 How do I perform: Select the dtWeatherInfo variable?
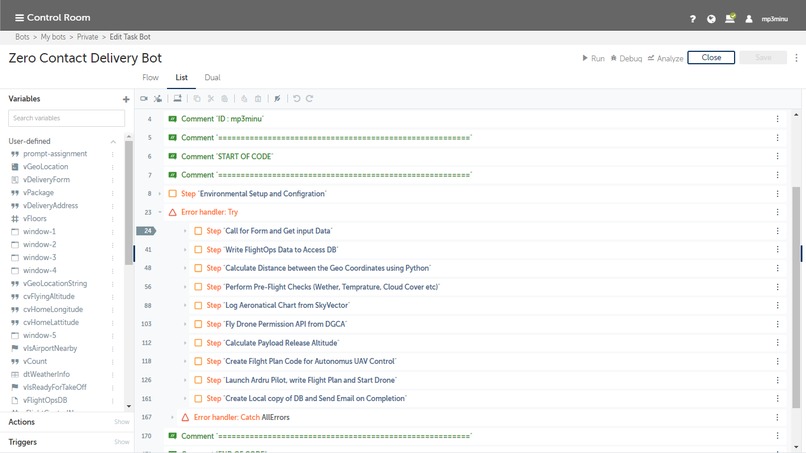tap(46, 374)
